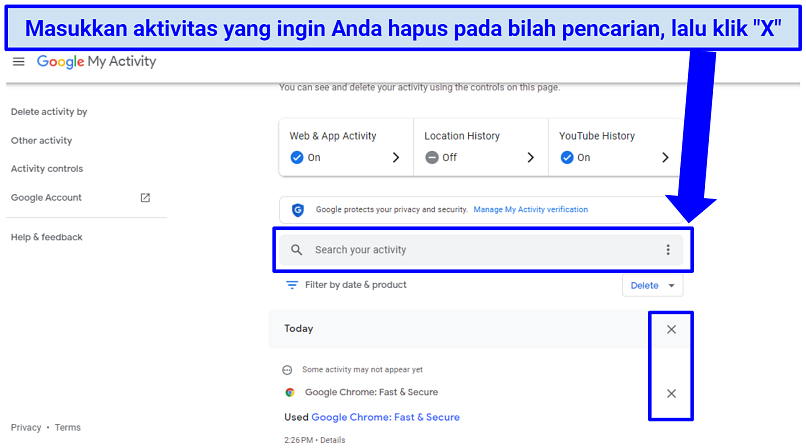Open the hamburger main menu
Screen dimensions: 806x448
(19, 62)
